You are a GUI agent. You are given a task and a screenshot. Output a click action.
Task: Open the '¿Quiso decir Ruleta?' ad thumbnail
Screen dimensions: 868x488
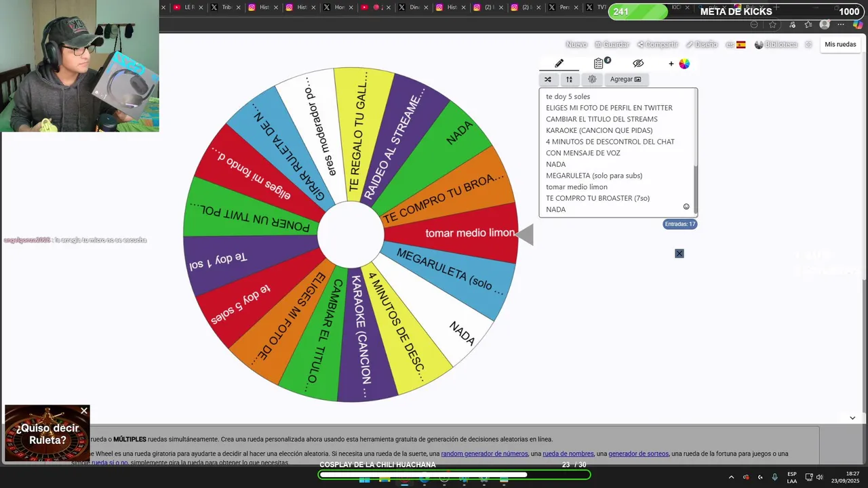47,434
